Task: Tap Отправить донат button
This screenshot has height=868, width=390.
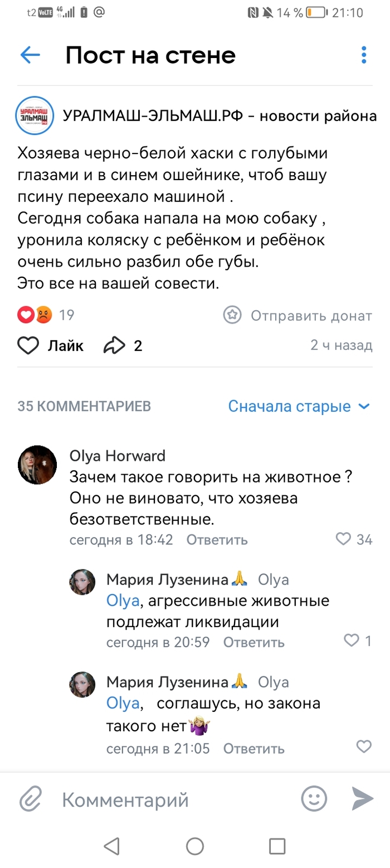Action: (298, 316)
